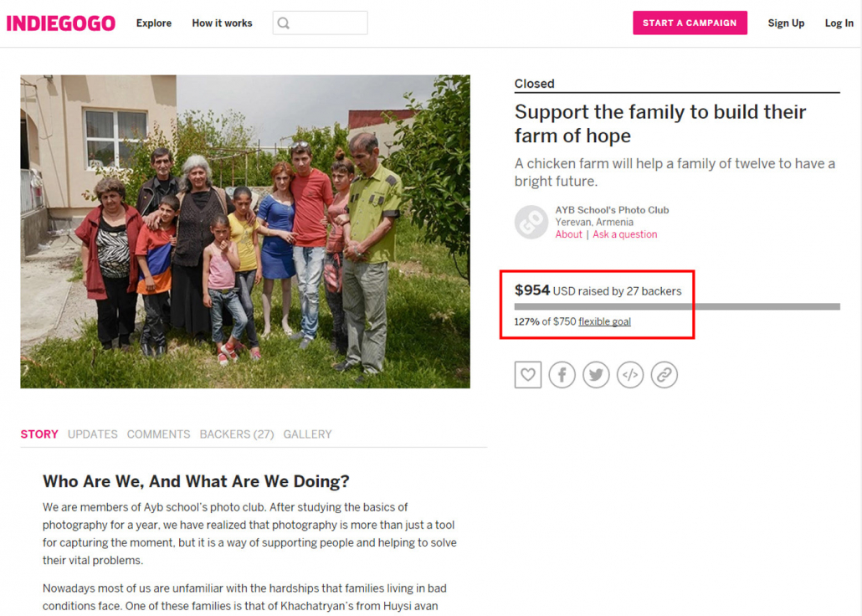The height and width of the screenshot is (616, 862).
Task: Share campaign on Facebook
Action: pos(562,375)
